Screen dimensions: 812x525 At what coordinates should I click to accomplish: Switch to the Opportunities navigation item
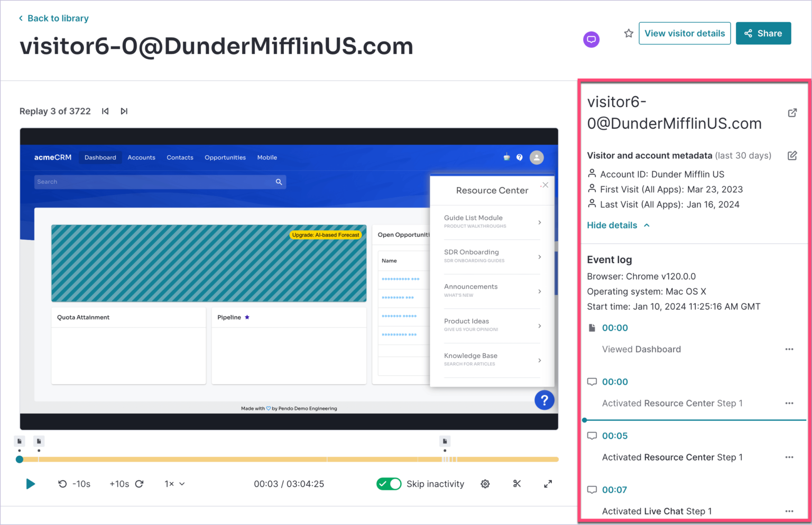[225, 157]
